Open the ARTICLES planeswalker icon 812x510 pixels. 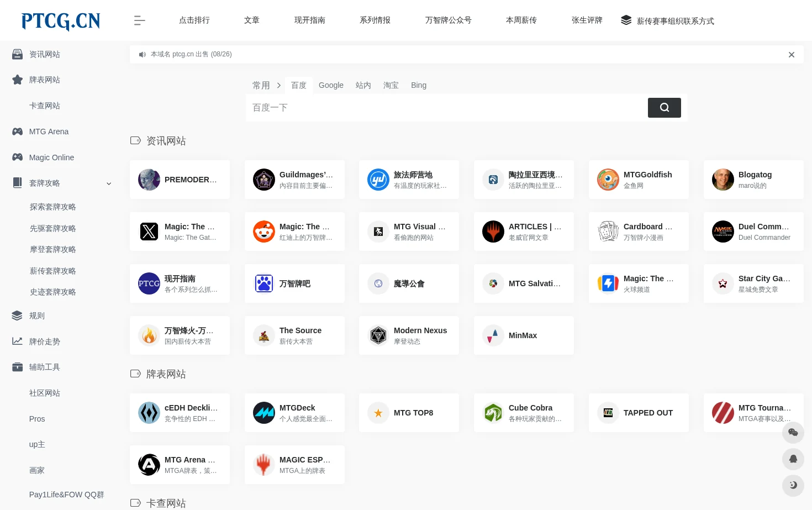pos(493,232)
